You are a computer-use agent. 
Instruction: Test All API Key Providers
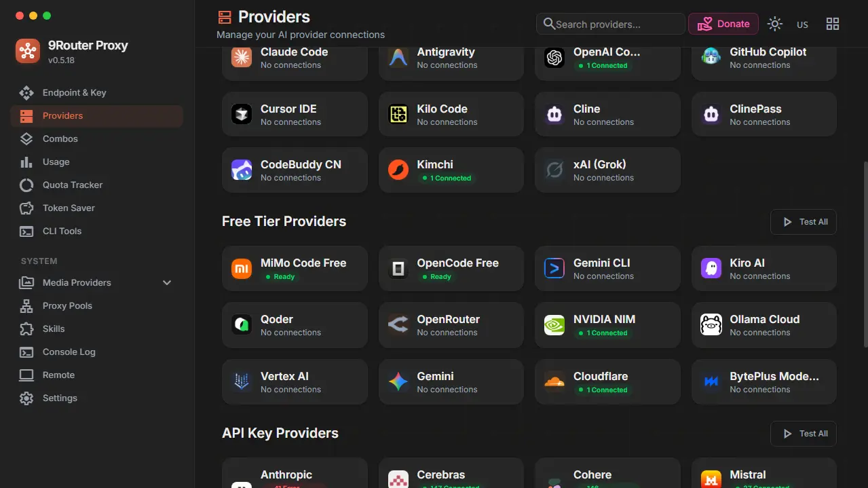804,434
